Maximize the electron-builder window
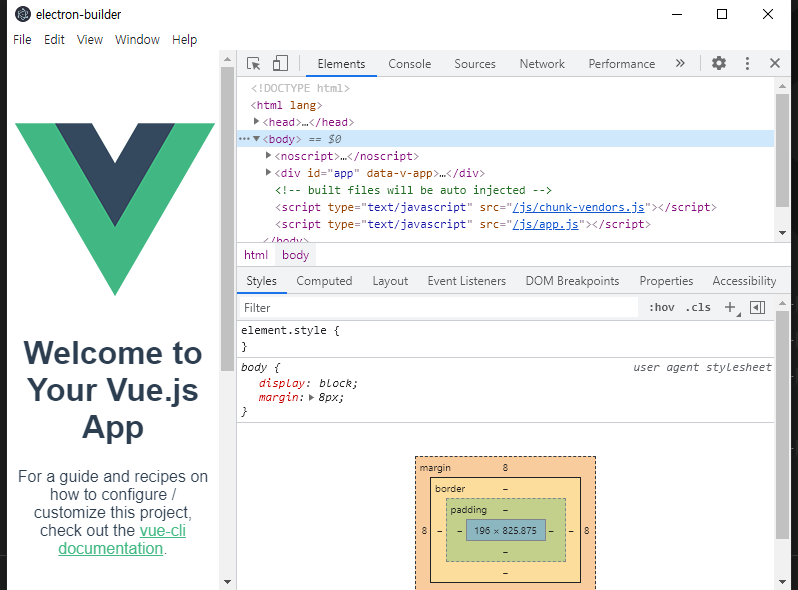 click(722, 14)
